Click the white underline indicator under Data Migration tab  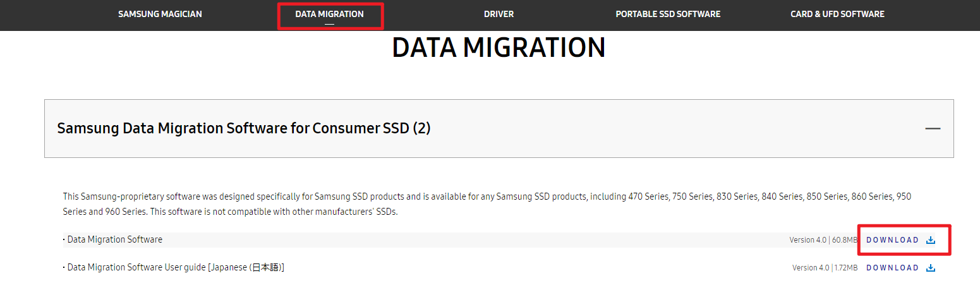[x=329, y=24]
